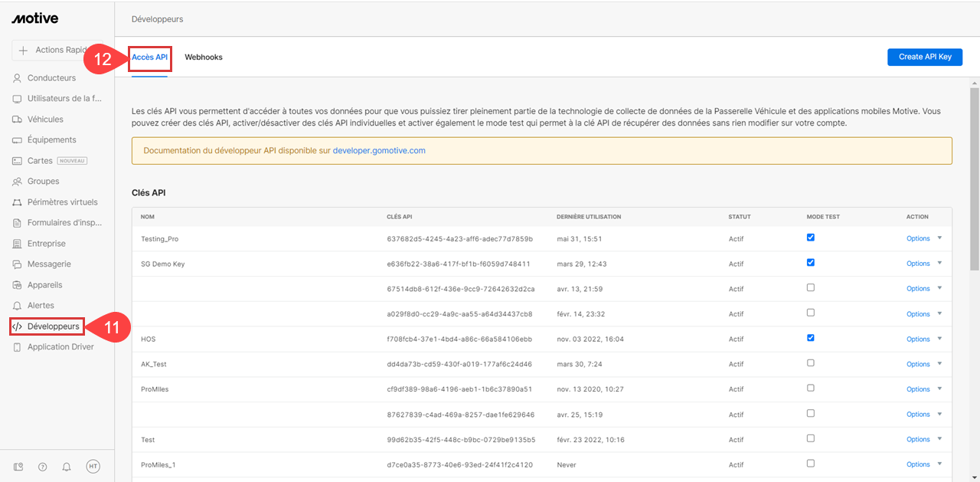This screenshot has width=980, height=482.
Task: Open Équipements icon in sidebar
Action: pyautogui.click(x=18, y=140)
